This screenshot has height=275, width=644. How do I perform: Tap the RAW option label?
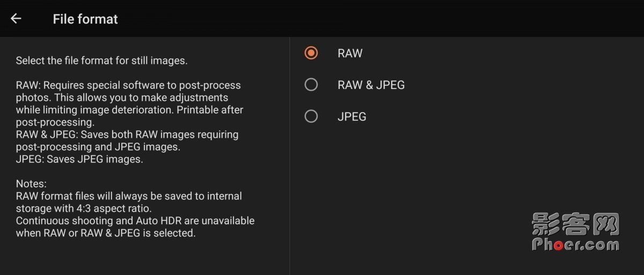[x=350, y=53]
